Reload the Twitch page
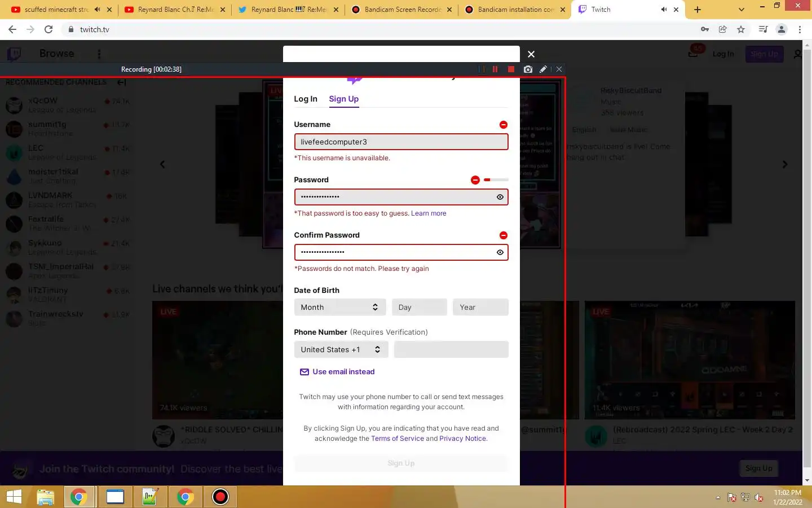The height and width of the screenshot is (508, 812). [48, 29]
